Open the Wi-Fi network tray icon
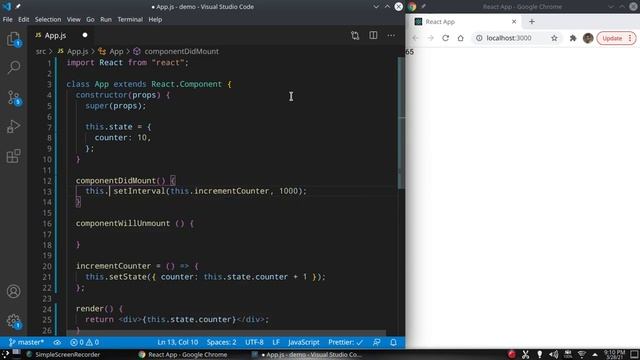The image size is (640, 360). 582,354
